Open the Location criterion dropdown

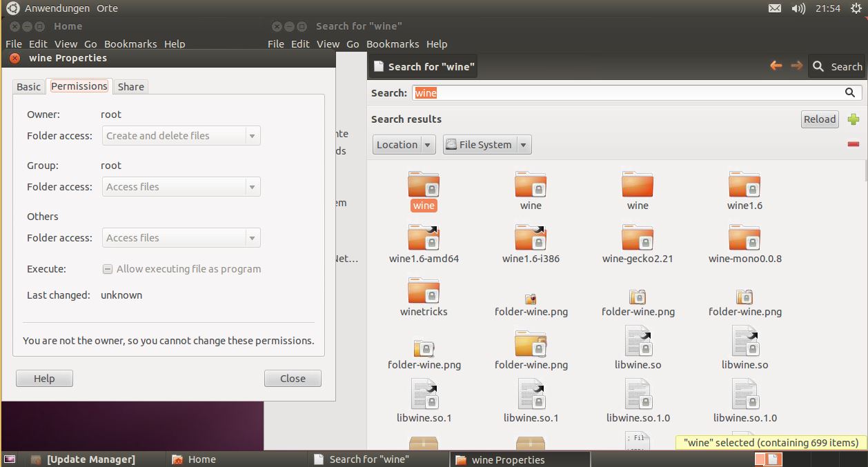(x=404, y=145)
